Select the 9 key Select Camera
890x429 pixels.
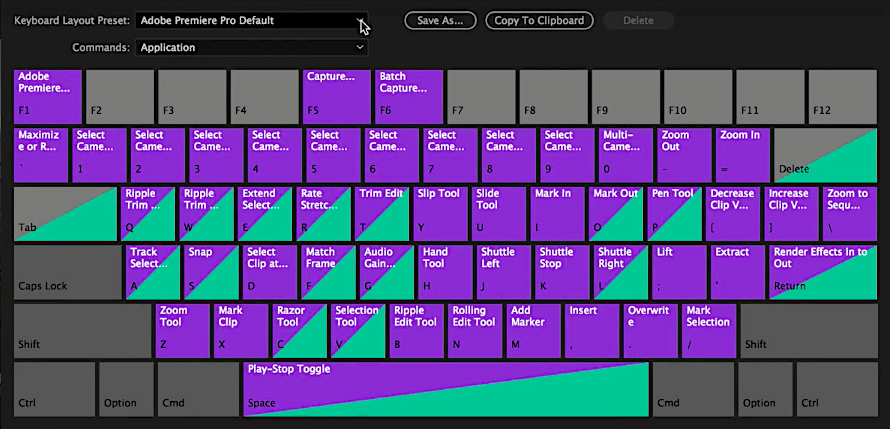(568, 155)
